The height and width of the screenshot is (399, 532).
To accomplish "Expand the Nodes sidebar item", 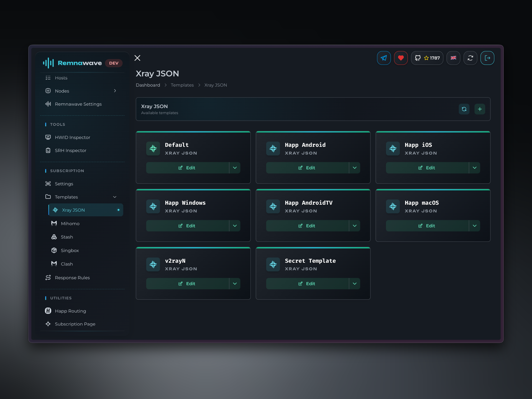I will coord(115,91).
